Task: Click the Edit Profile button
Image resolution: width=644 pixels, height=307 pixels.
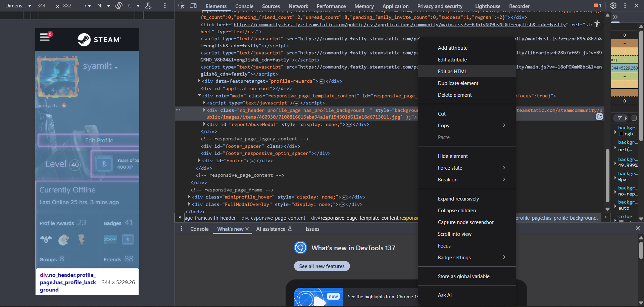Action: (89, 140)
